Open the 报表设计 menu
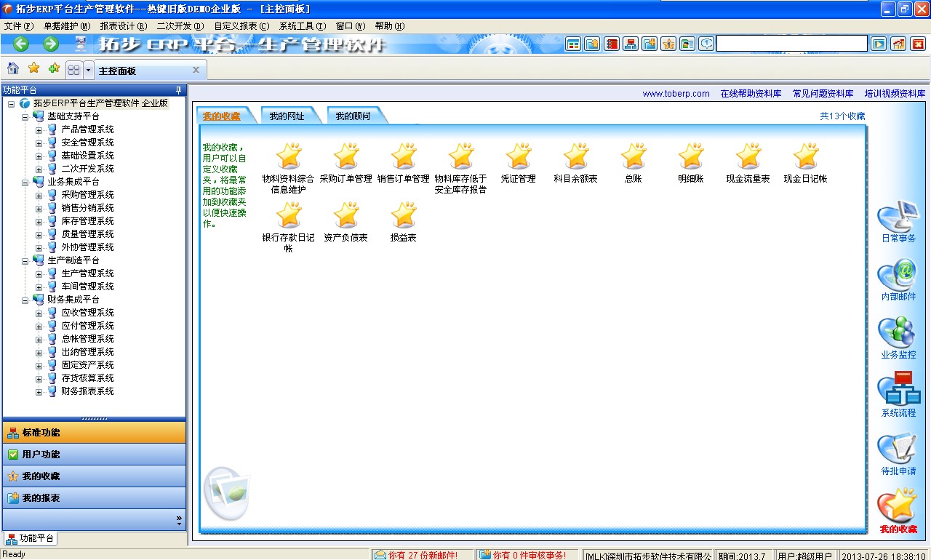 [x=123, y=25]
